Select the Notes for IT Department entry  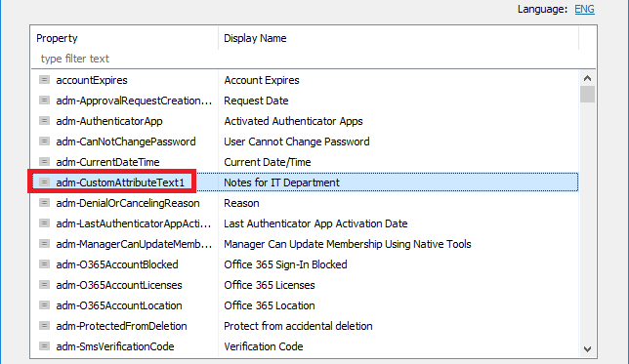pos(281,182)
